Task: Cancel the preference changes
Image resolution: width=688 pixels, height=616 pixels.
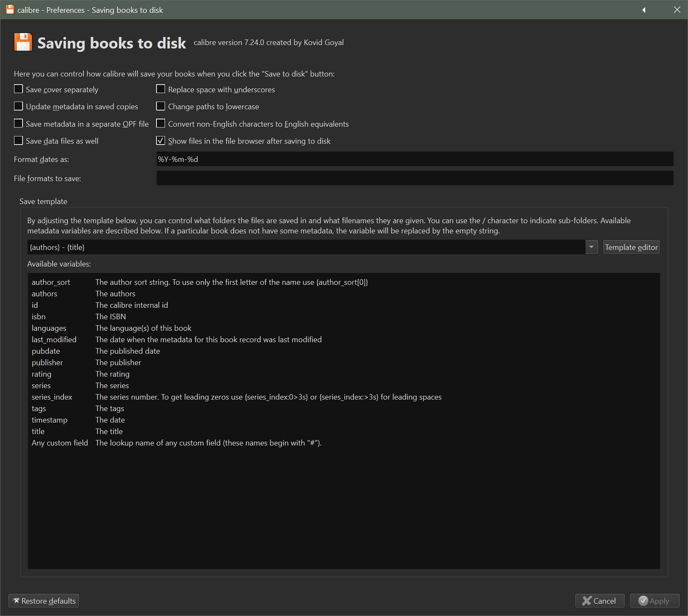Action: click(600, 601)
